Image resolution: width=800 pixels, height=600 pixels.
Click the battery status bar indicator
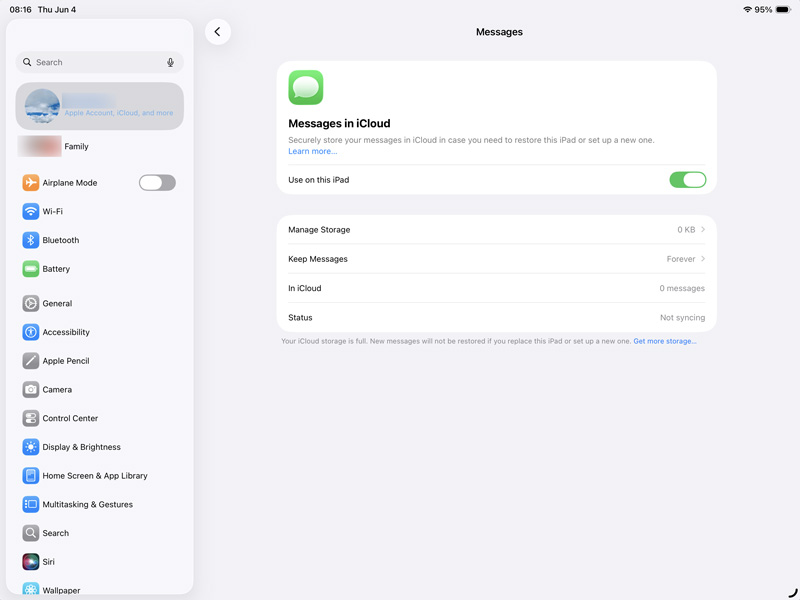(x=783, y=9)
